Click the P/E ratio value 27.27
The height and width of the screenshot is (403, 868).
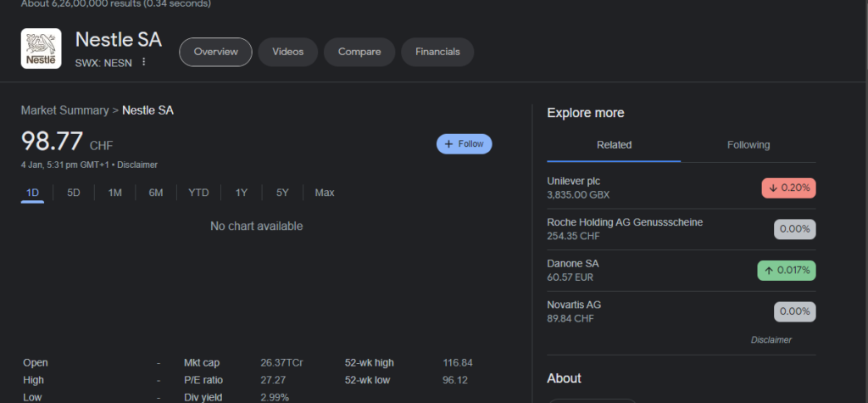(x=273, y=380)
